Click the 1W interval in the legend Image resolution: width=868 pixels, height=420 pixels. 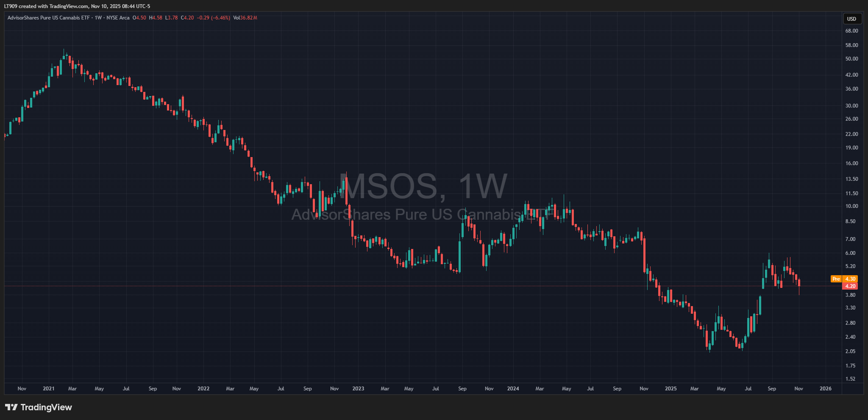98,18
